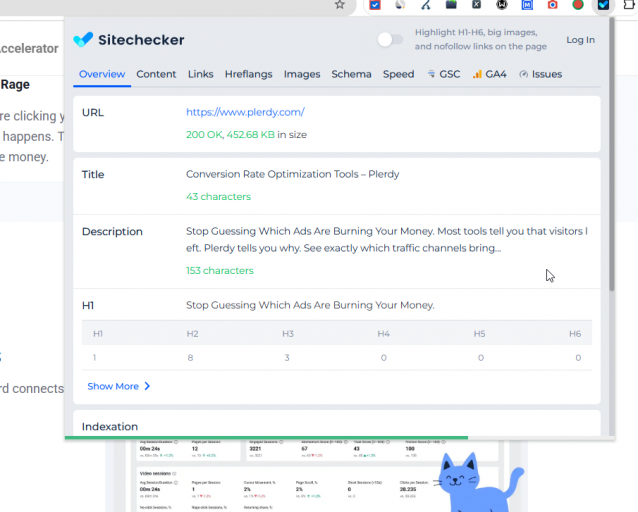The width and height of the screenshot is (638, 512).
Task: Click the Sitechecker popup vertical scrollbar
Action: (x=612, y=155)
